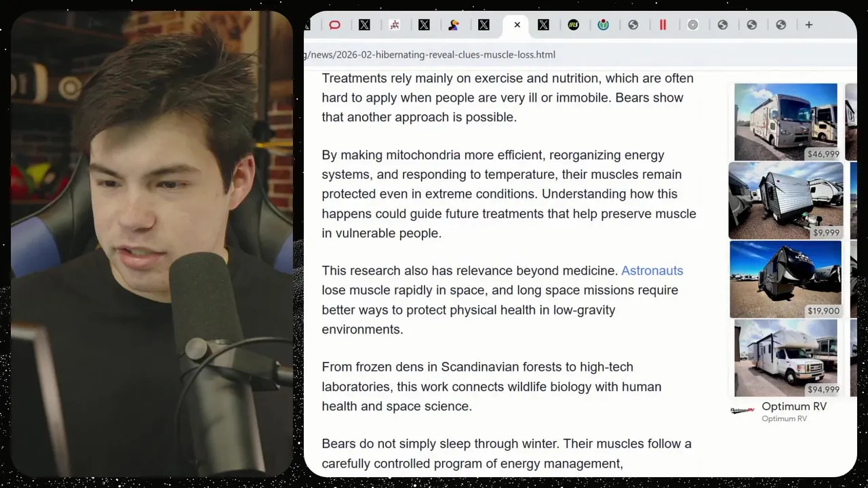Click the paragraph starting 'By making mitochondria'
The width and height of the screenshot is (868, 488).
[x=509, y=194]
